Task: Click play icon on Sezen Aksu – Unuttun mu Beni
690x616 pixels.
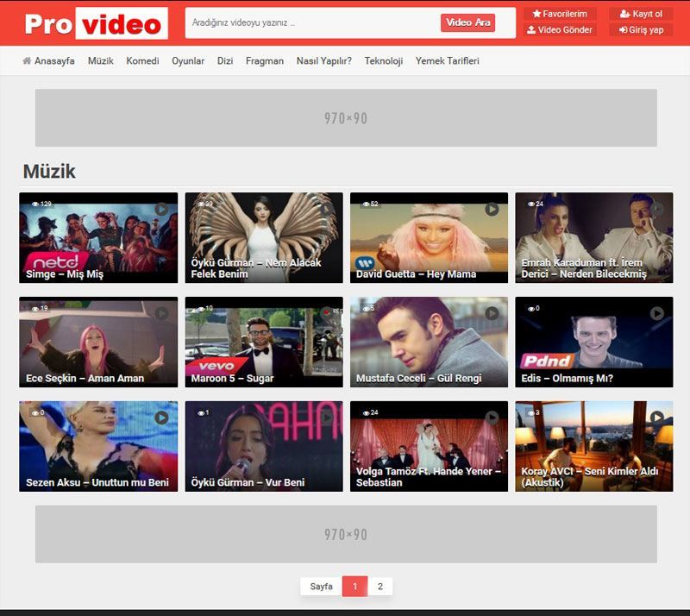Action: tap(161, 418)
